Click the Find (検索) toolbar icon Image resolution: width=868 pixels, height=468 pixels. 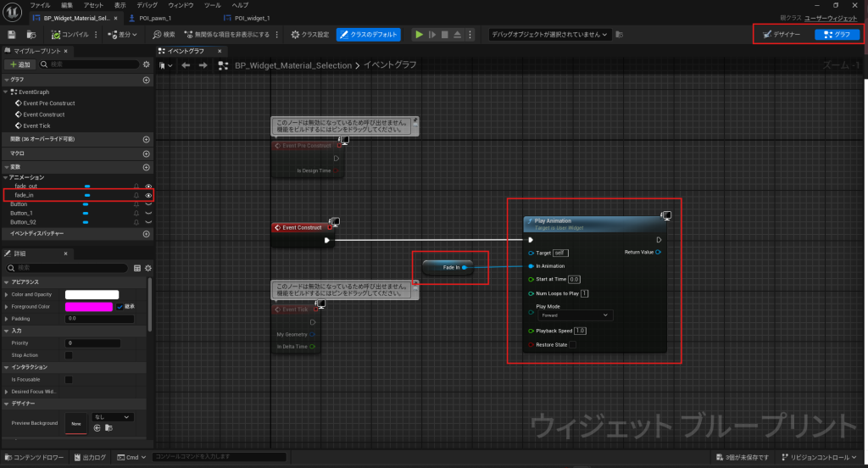[x=164, y=35]
